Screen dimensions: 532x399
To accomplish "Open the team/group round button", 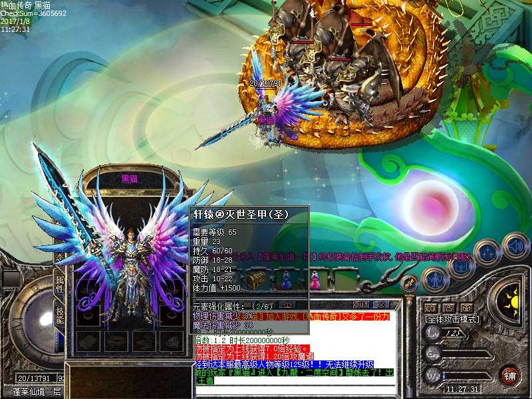I will point(487,254).
